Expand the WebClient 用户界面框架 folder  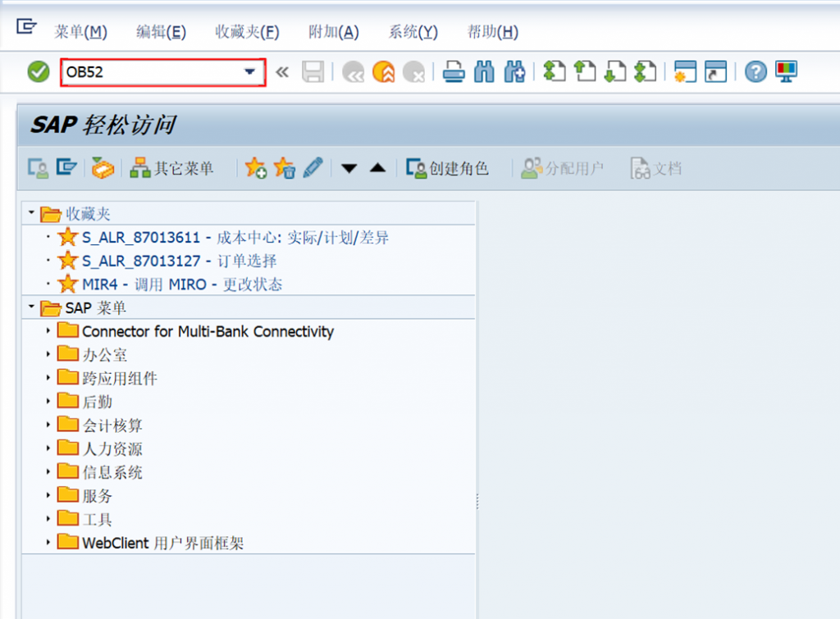[x=48, y=543]
